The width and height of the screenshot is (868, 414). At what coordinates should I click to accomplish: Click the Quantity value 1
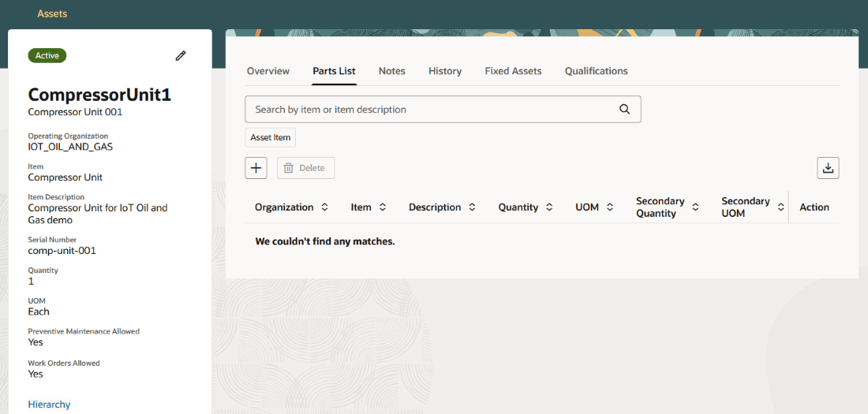31,282
